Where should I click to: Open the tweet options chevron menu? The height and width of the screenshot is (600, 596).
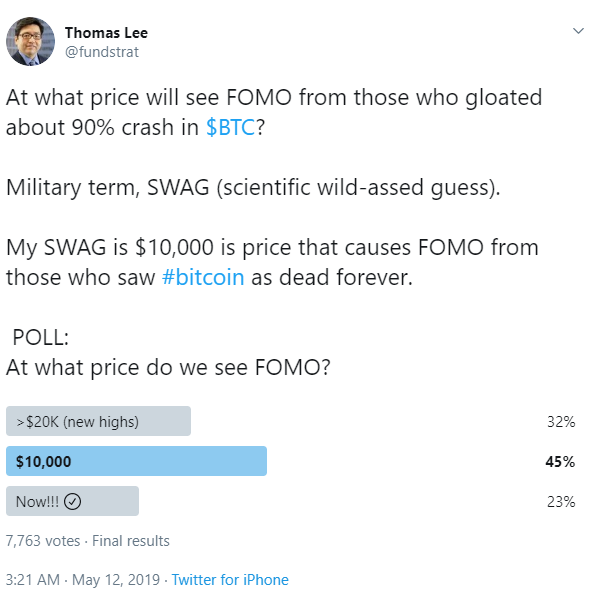click(x=578, y=31)
